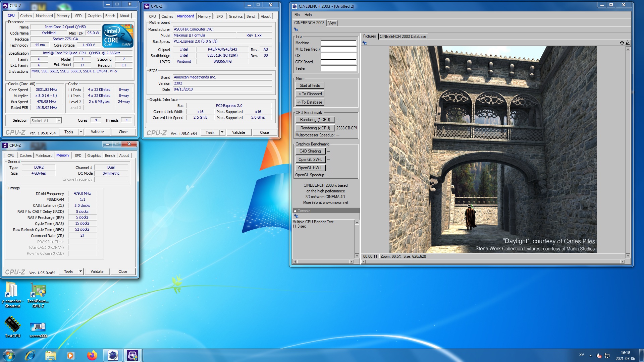
Task: Switch to the CINEBENCH taskbar button
Action: [113, 355]
